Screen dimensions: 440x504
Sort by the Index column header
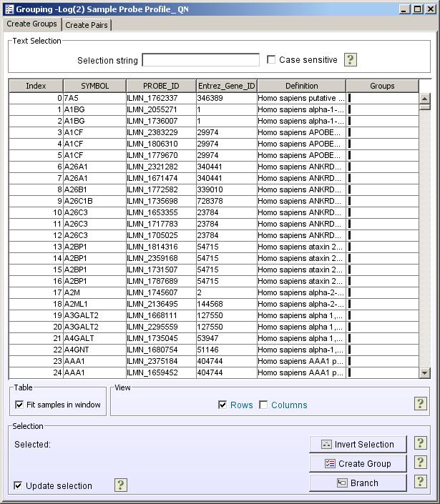[x=36, y=86]
